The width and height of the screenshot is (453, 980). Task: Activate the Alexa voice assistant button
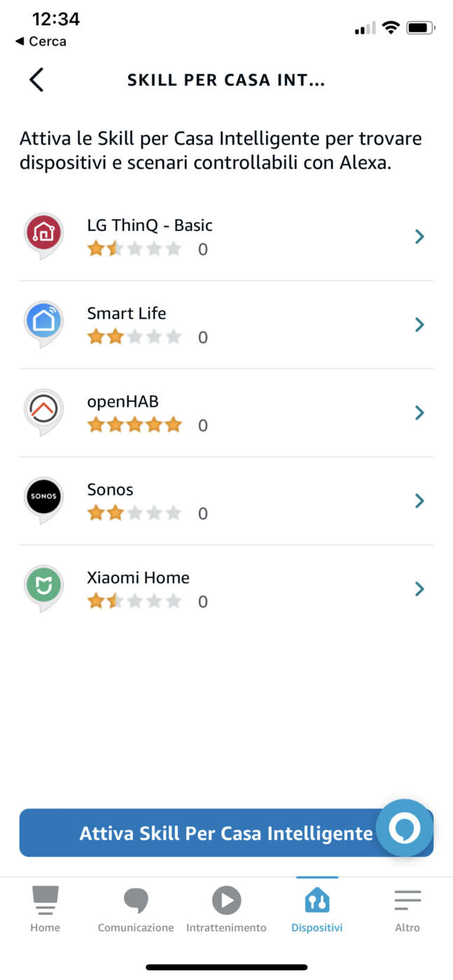(x=405, y=829)
